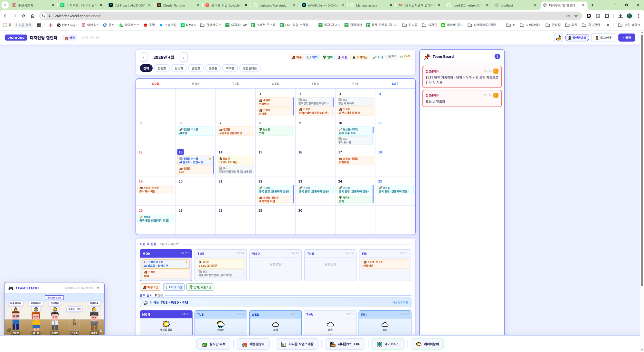Click the 배송 일정 확인 link
The width and height of the screenshot is (644, 352).
[x=400, y=302]
